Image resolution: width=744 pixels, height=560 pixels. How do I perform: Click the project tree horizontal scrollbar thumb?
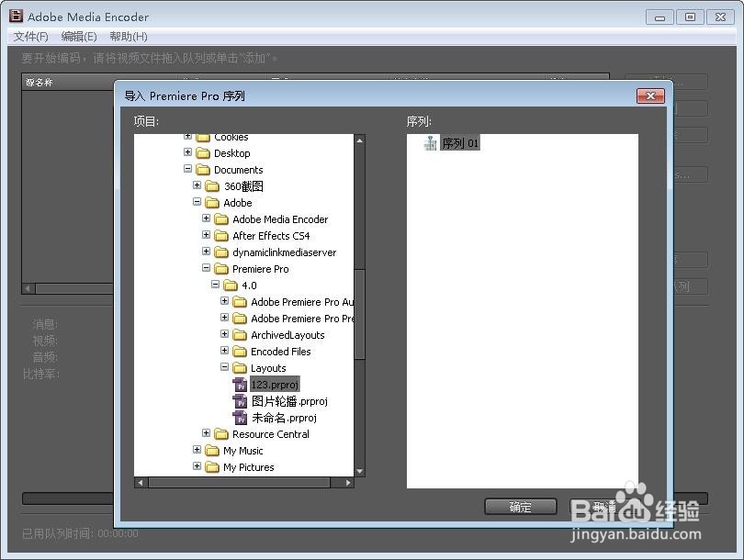click(x=240, y=483)
